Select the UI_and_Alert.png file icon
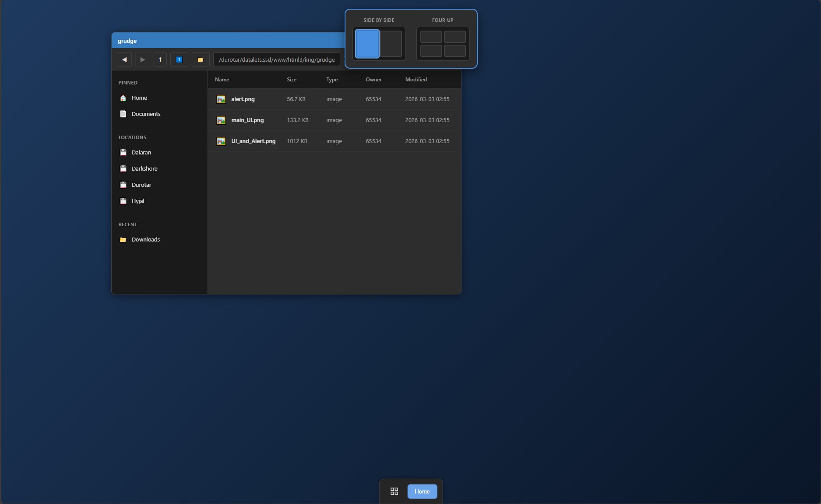 click(x=221, y=141)
